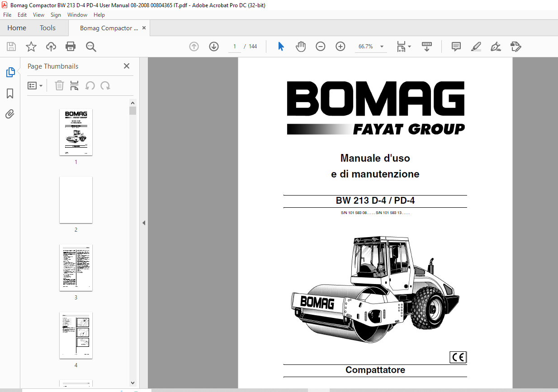Open thumbnail options dropdown
Viewport: 558px width, 392px height.
(x=35, y=85)
